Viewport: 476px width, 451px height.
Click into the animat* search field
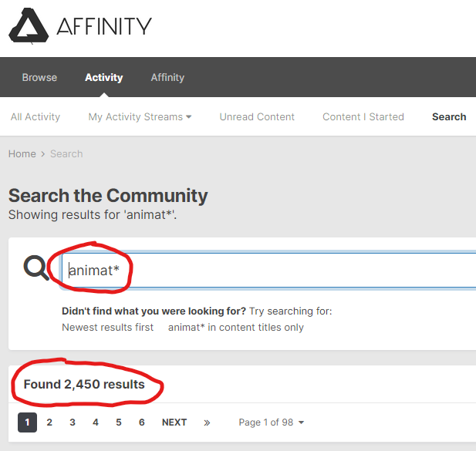pos(268,270)
